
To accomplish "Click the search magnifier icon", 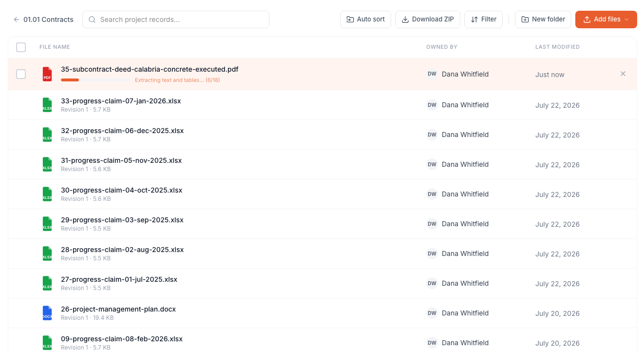I will [92, 20].
